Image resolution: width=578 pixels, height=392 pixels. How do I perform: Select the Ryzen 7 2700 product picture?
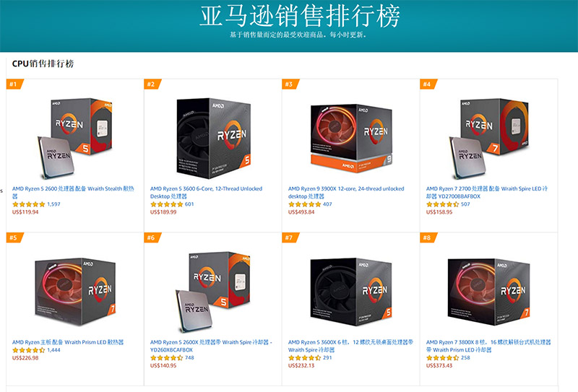pyautogui.click(x=489, y=138)
